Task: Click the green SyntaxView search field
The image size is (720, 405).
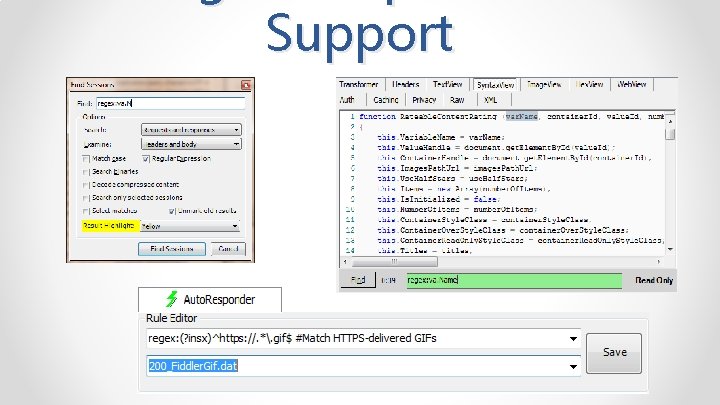Action: [514, 280]
